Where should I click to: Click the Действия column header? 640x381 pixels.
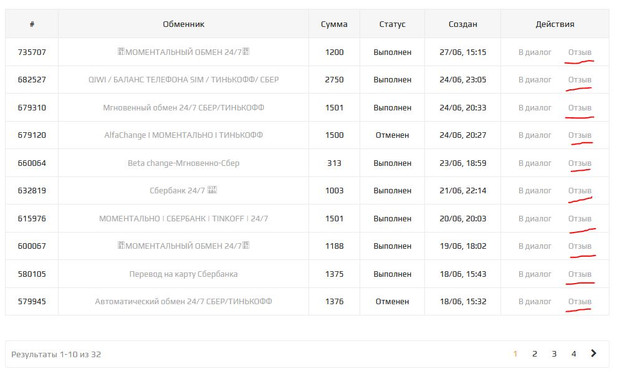click(555, 24)
